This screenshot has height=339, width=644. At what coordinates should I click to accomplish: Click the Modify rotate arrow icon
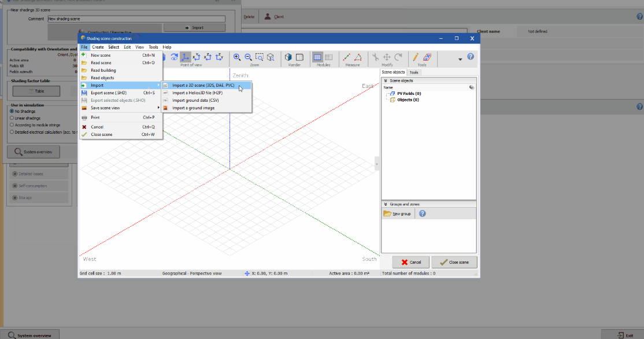click(398, 57)
